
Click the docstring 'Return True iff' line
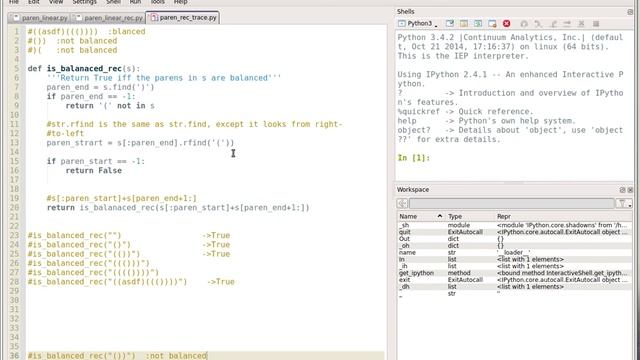pos(164,78)
